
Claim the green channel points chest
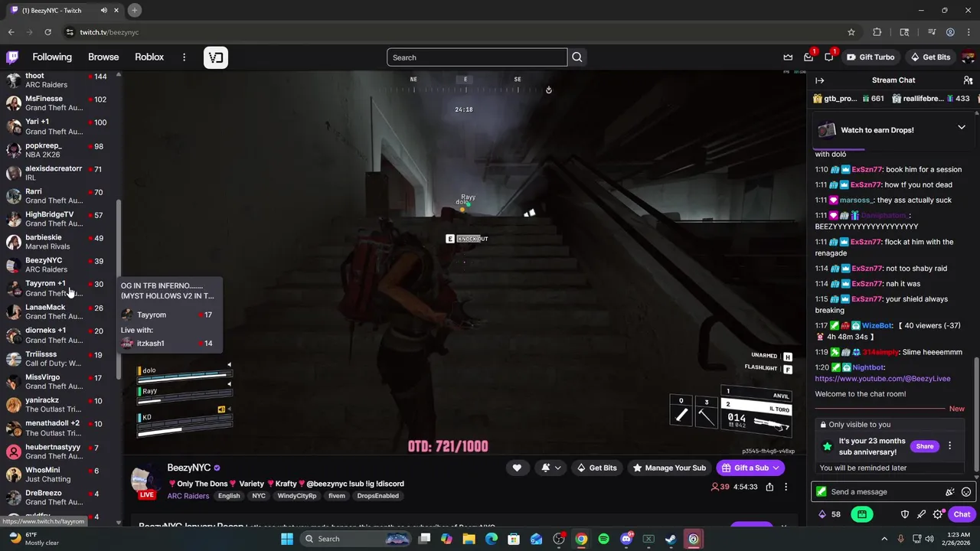tap(862, 514)
